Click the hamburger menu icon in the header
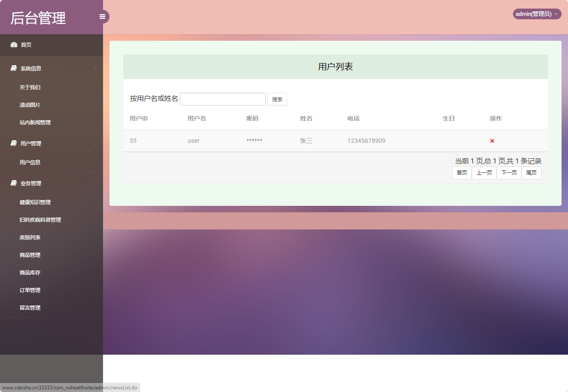This screenshot has height=392, width=568. (102, 16)
